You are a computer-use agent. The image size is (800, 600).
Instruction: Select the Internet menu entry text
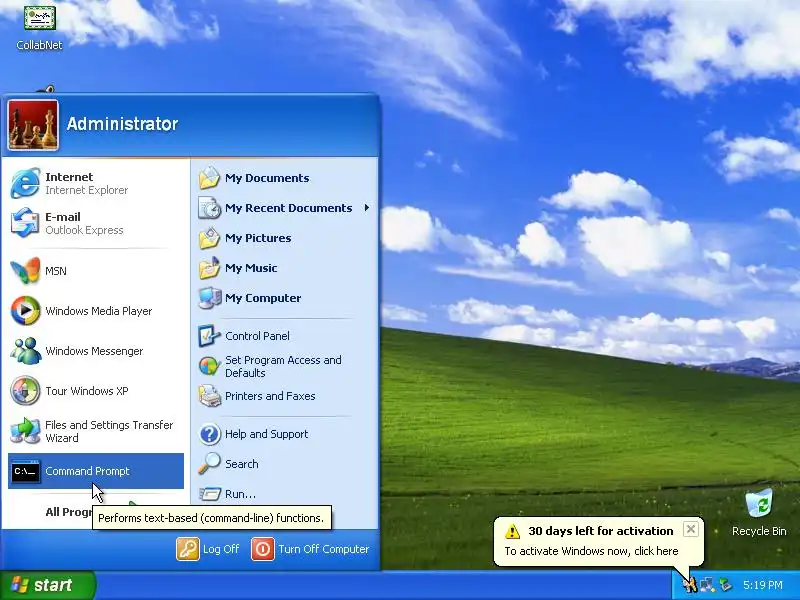69,177
